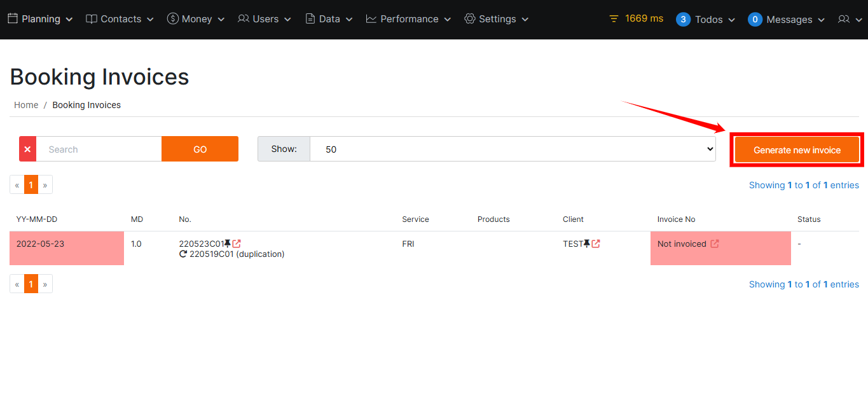This screenshot has height=400, width=868.
Task: Go to next page in top pagination
Action: [45, 185]
